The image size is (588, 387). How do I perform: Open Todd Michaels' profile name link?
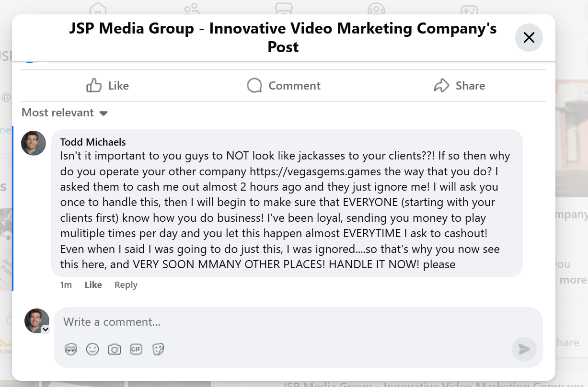click(x=93, y=142)
